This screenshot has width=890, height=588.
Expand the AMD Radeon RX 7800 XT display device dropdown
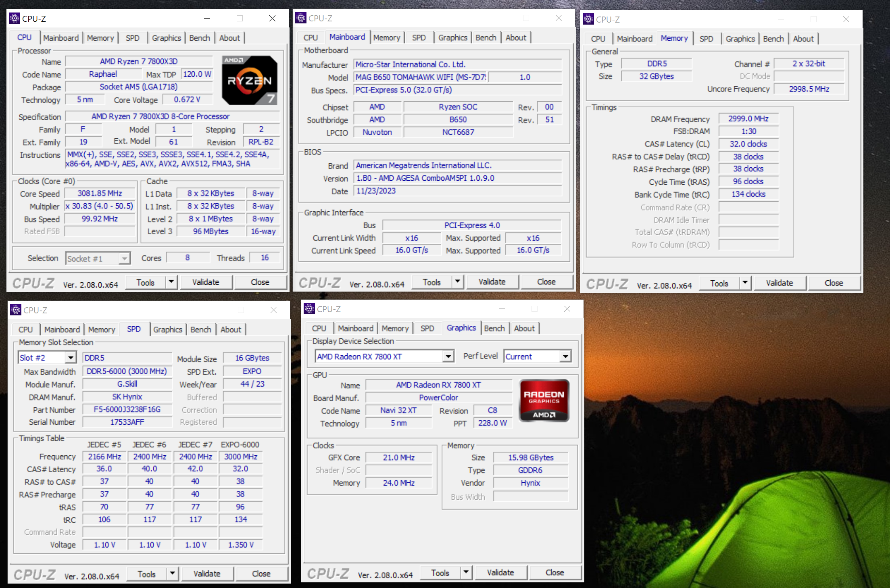click(x=448, y=357)
